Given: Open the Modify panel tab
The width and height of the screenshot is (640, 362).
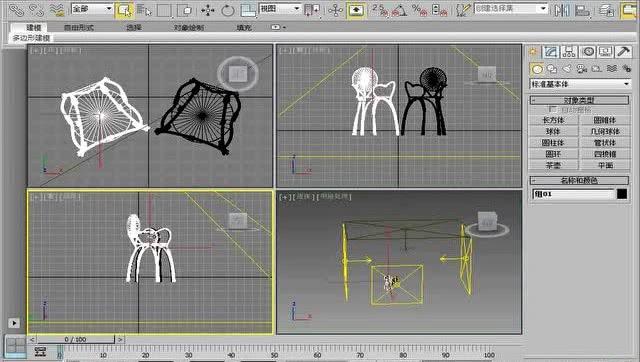Looking at the screenshot, I should (x=551, y=52).
